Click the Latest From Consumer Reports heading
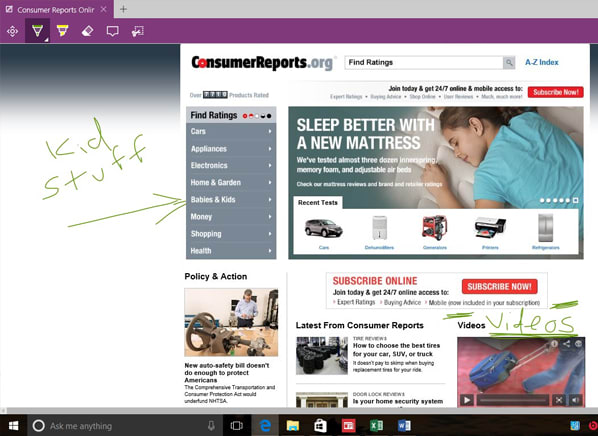The height and width of the screenshot is (436, 598). pos(360,325)
